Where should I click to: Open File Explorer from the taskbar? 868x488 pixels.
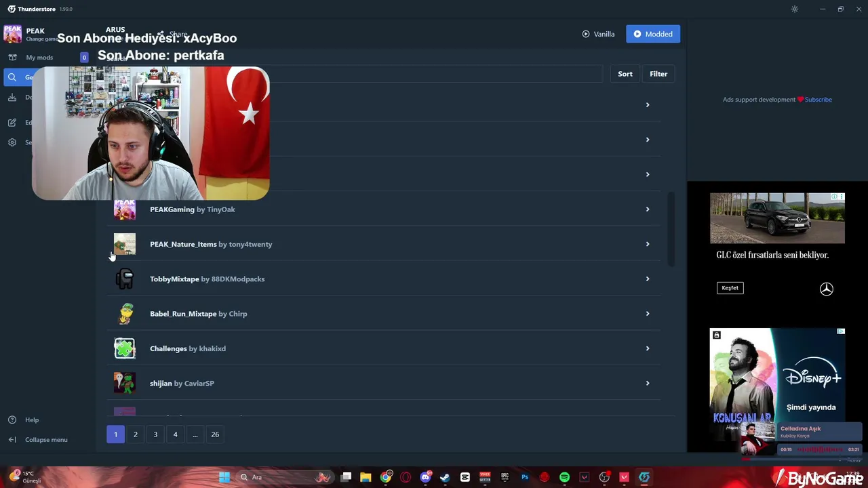[366, 477]
